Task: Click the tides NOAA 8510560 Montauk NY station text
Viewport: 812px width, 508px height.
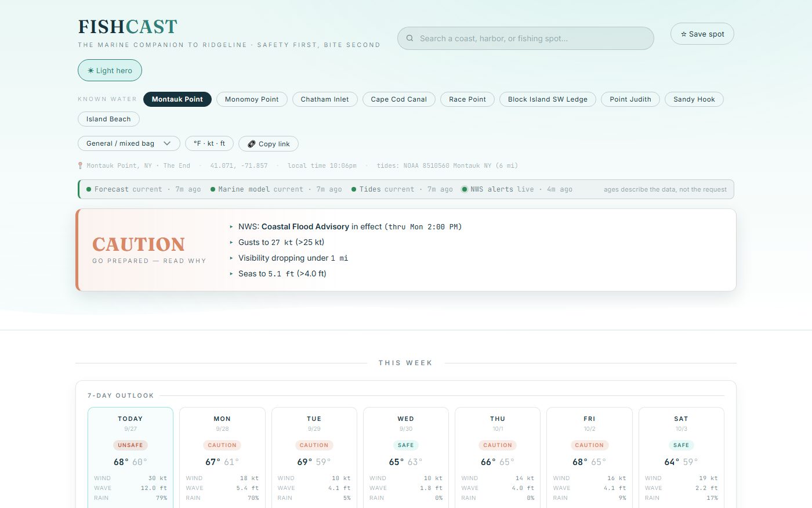Action: tap(447, 165)
